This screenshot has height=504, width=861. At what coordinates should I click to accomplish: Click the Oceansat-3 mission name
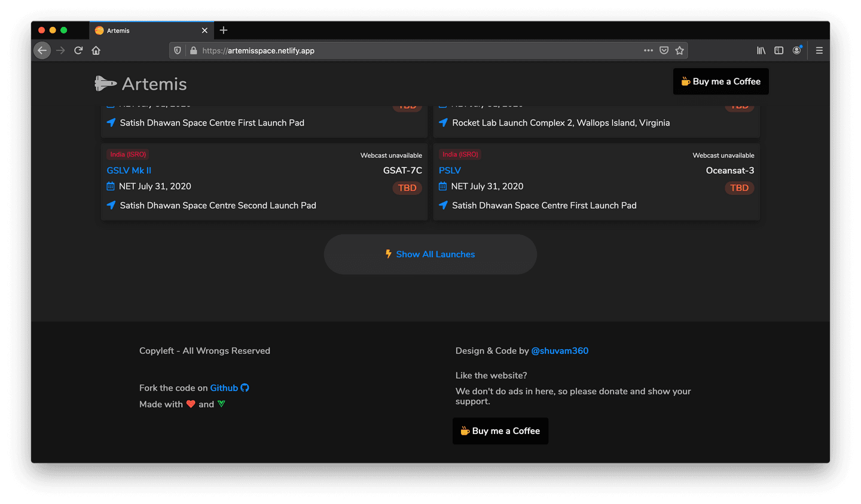(x=730, y=170)
